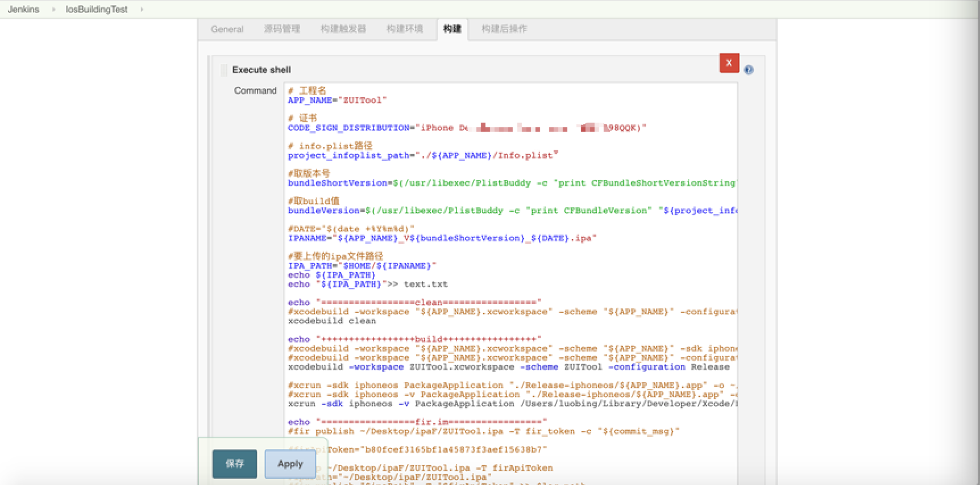Switch to the 源码管理 tab

tap(281, 29)
